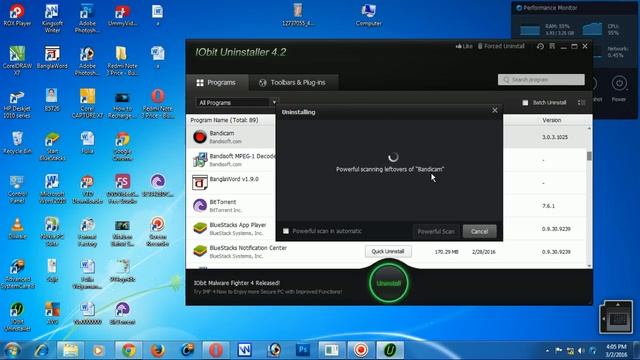Open ROX Player desktop shortcut
Screen dimensions: 640x360
[x=17, y=16]
